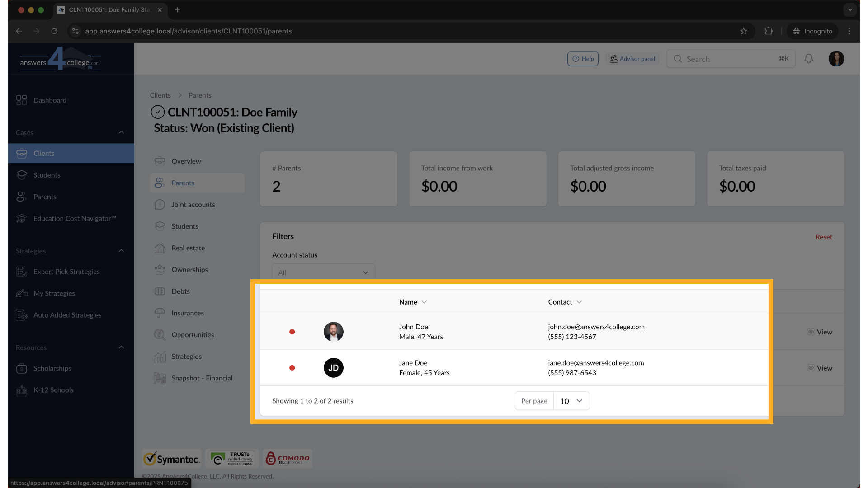Click the user profile avatar
This screenshot has height=488, width=868.
coord(836,59)
